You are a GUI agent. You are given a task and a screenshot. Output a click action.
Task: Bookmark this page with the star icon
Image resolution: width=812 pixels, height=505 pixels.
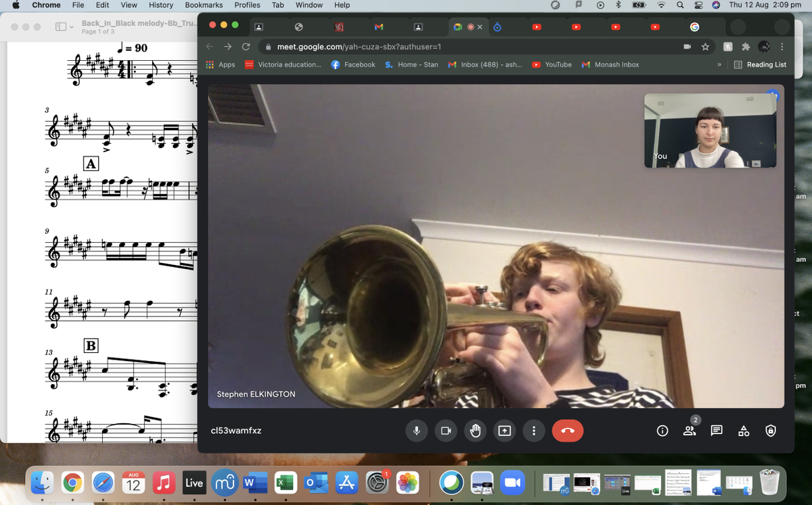pos(706,47)
